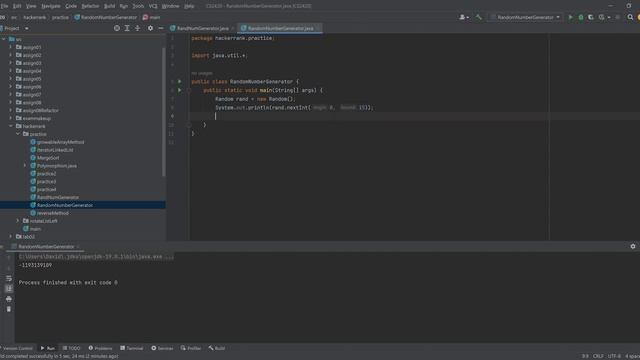The width and height of the screenshot is (640, 360).
Task: Collapse the src folder node
Action: tap(4, 39)
